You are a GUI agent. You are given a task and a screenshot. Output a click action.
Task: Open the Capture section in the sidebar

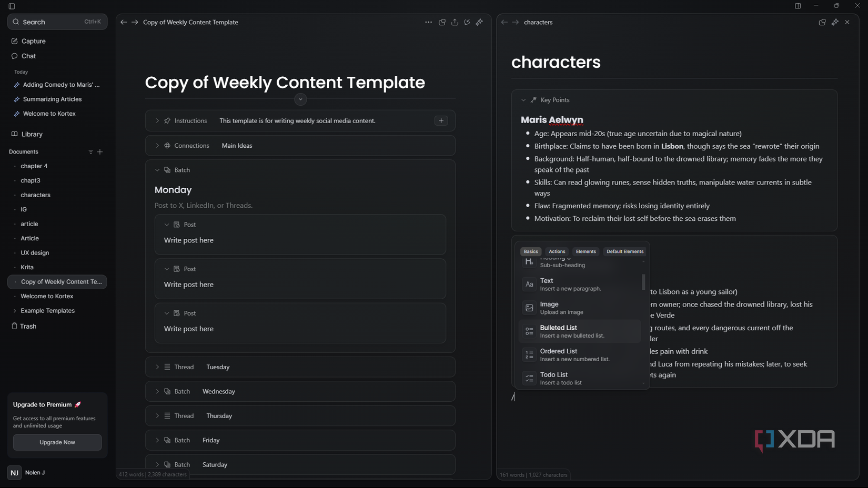(x=34, y=41)
